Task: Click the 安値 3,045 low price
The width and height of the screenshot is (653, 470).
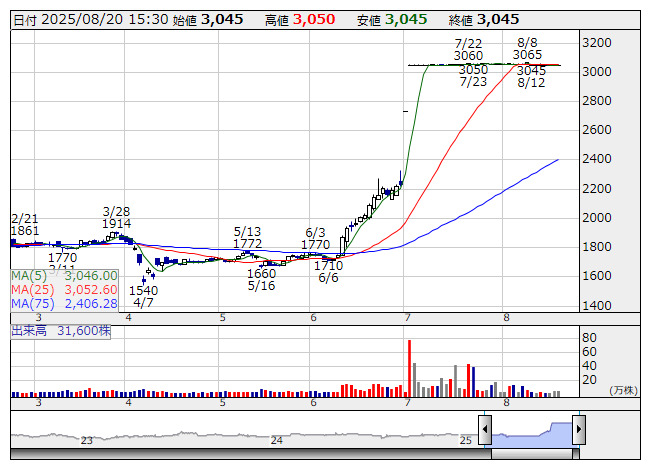Action: (392, 20)
